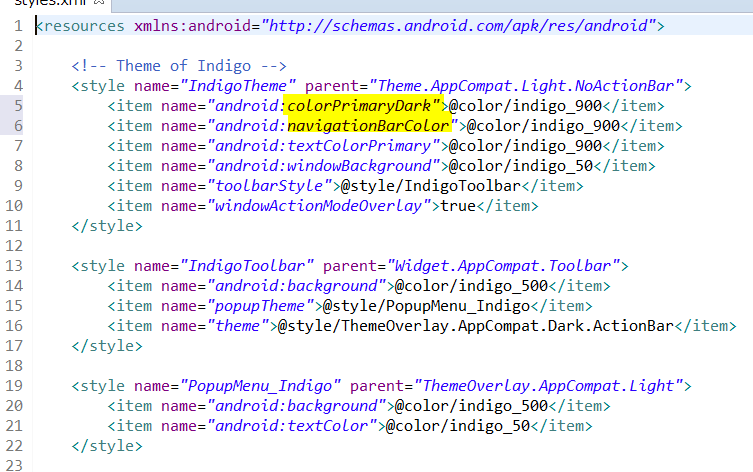Click the highlighted navigationBarColor attribute

pos(370,125)
